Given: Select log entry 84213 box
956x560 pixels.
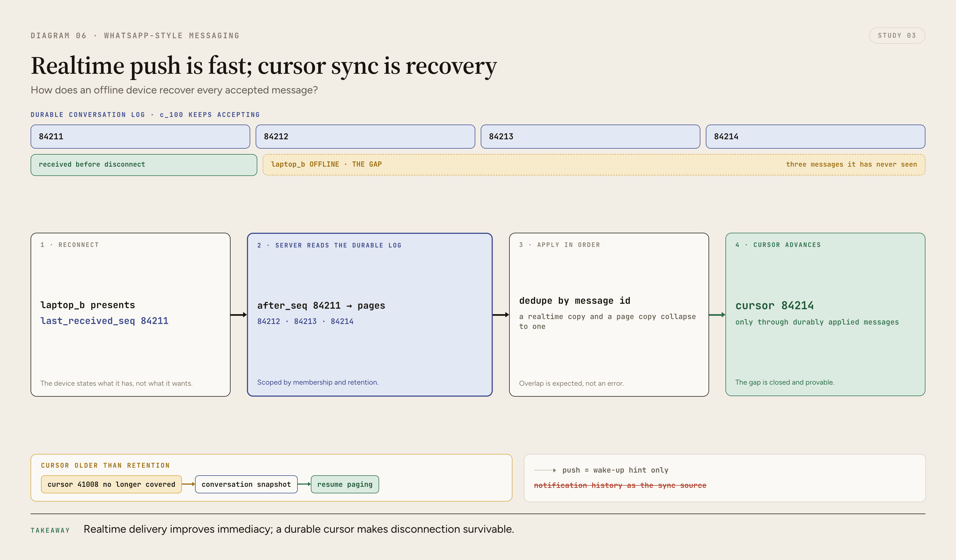Looking at the screenshot, I should point(590,137).
